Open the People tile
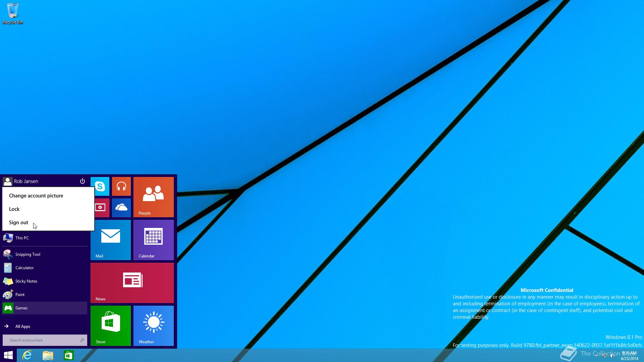The width and height of the screenshot is (644, 362). tap(154, 197)
